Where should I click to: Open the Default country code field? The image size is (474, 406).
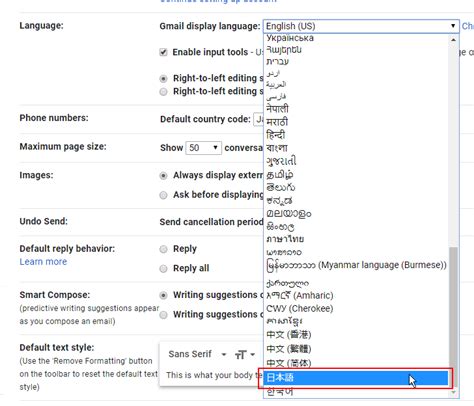pos(259,119)
